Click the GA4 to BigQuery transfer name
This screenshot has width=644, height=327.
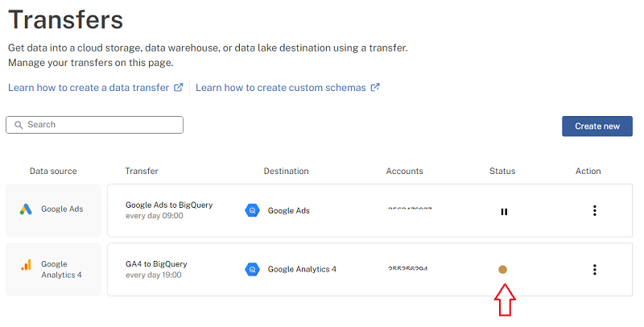pos(156,263)
